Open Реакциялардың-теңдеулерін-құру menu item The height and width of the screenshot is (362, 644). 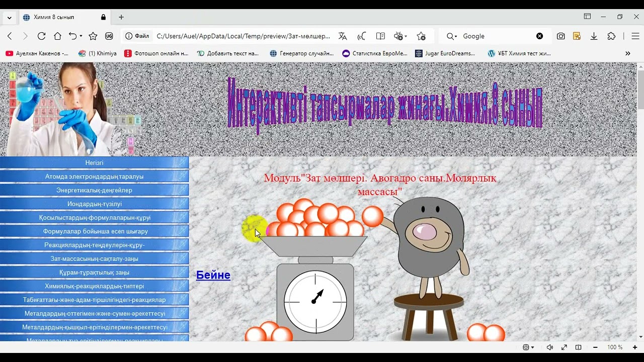[94, 245]
